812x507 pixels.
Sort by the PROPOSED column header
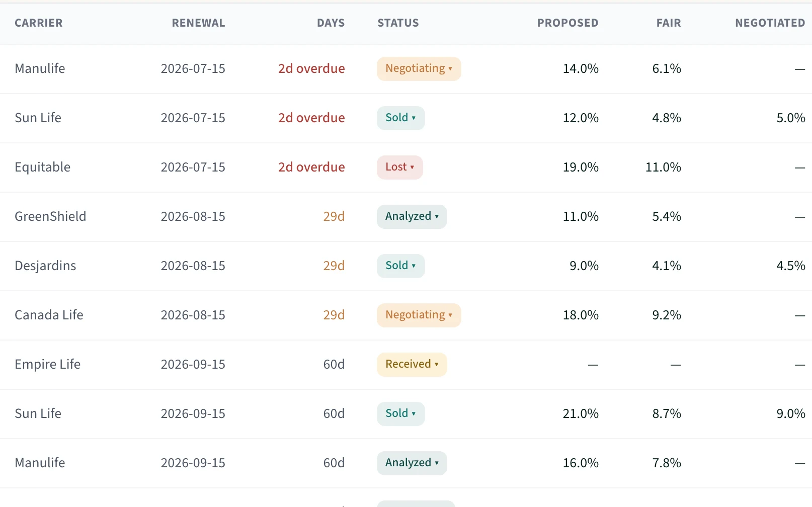point(567,23)
